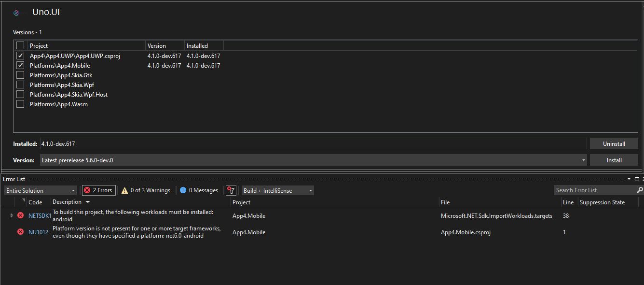Image resolution: width=644 pixels, height=285 pixels.
Task: Click the column filter icon left of Code
Action: (23, 201)
